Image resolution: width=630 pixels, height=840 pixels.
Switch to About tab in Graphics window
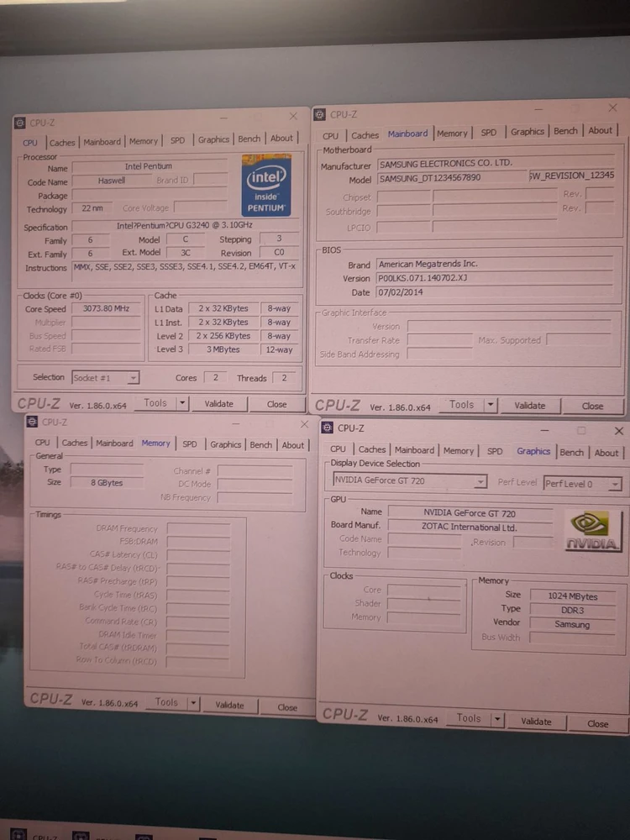pyautogui.click(x=606, y=453)
